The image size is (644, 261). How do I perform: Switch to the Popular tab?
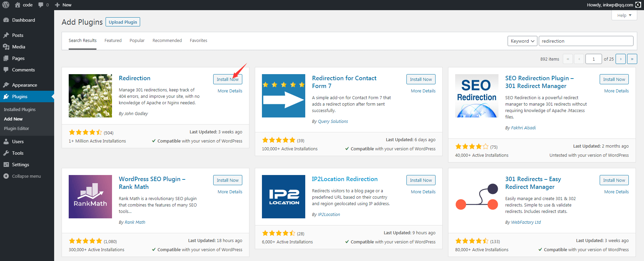tap(137, 41)
